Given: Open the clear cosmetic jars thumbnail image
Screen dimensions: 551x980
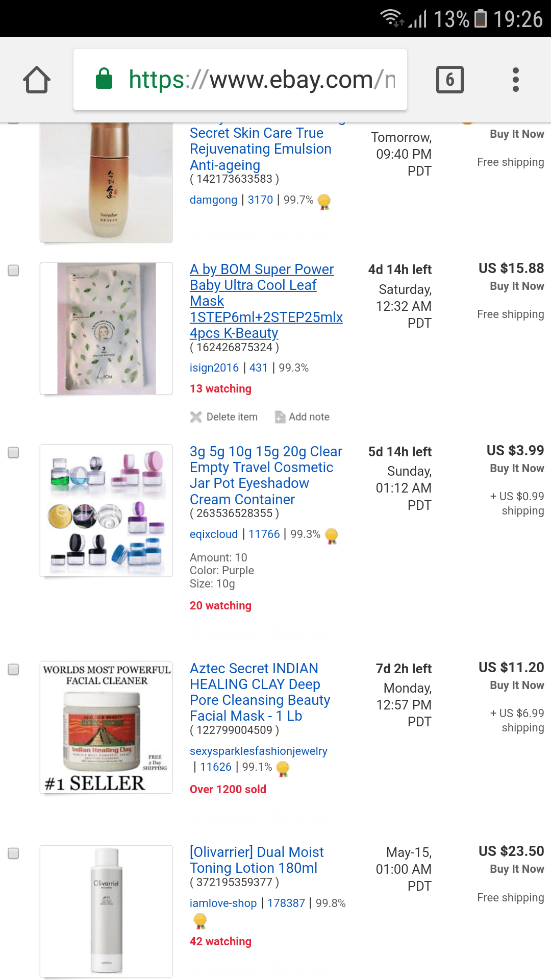Looking at the screenshot, I should click(x=106, y=510).
